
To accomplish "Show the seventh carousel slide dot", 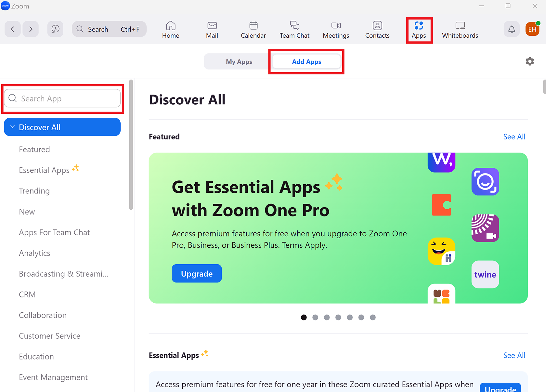I will pyautogui.click(x=373, y=317).
